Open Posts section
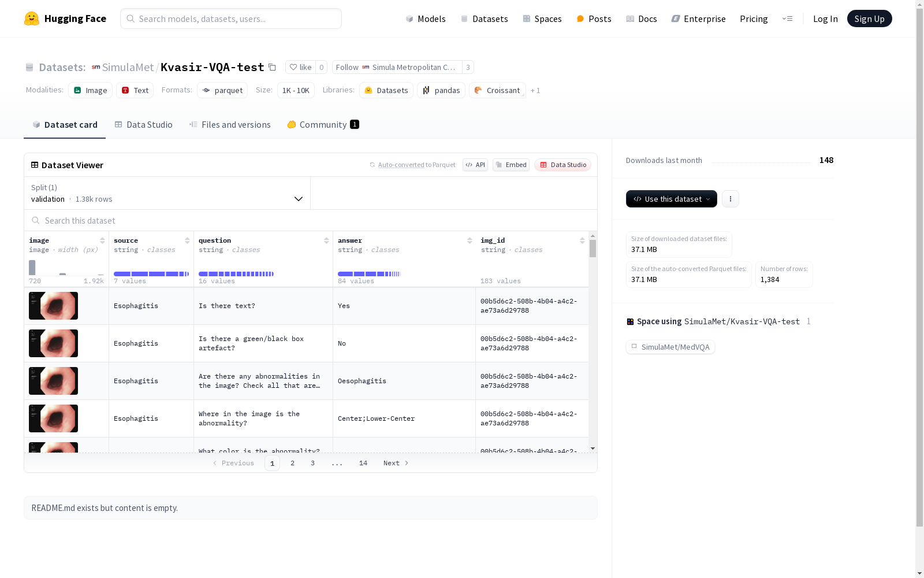 point(594,18)
